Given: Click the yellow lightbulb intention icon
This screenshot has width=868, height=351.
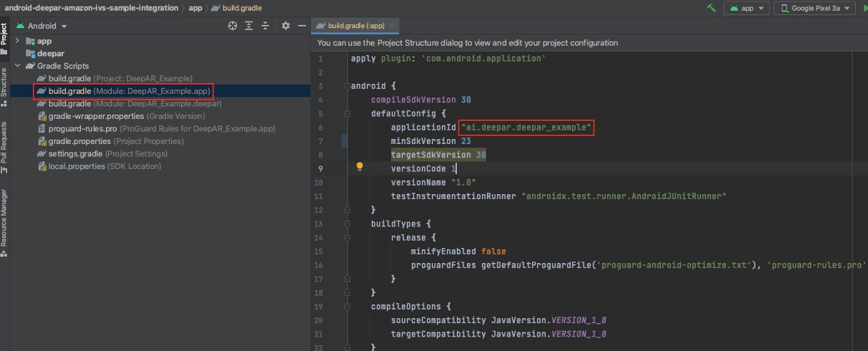Looking at the screenshot, I should tap(360, 168).
